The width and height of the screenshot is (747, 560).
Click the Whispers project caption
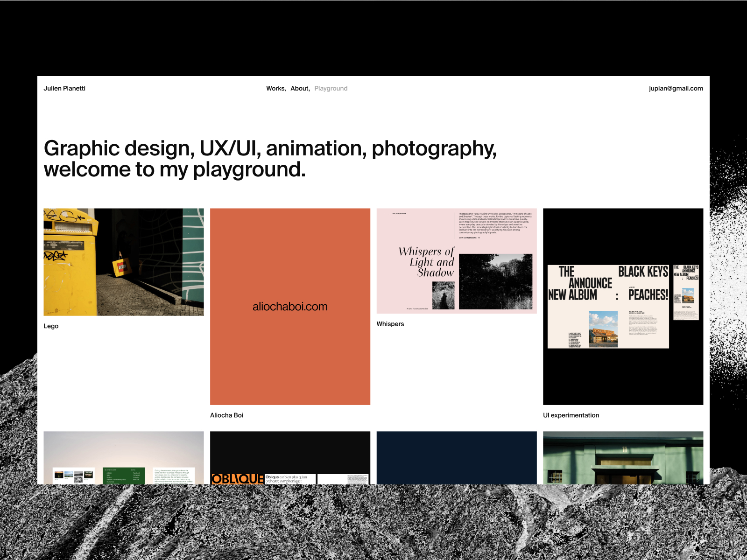coord(390,323)
